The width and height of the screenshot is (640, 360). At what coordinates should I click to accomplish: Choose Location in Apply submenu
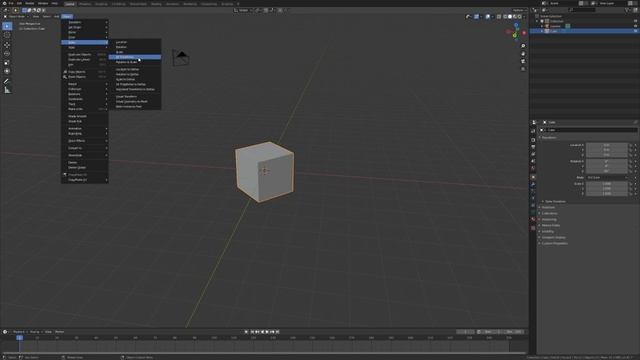135,42
